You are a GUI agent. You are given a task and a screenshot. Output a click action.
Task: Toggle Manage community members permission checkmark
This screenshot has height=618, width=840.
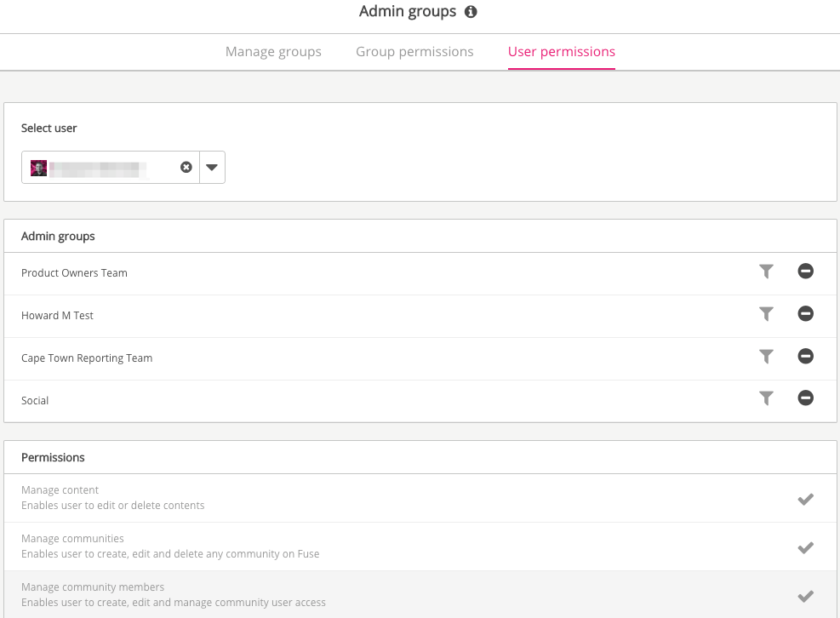pos(805,596)
